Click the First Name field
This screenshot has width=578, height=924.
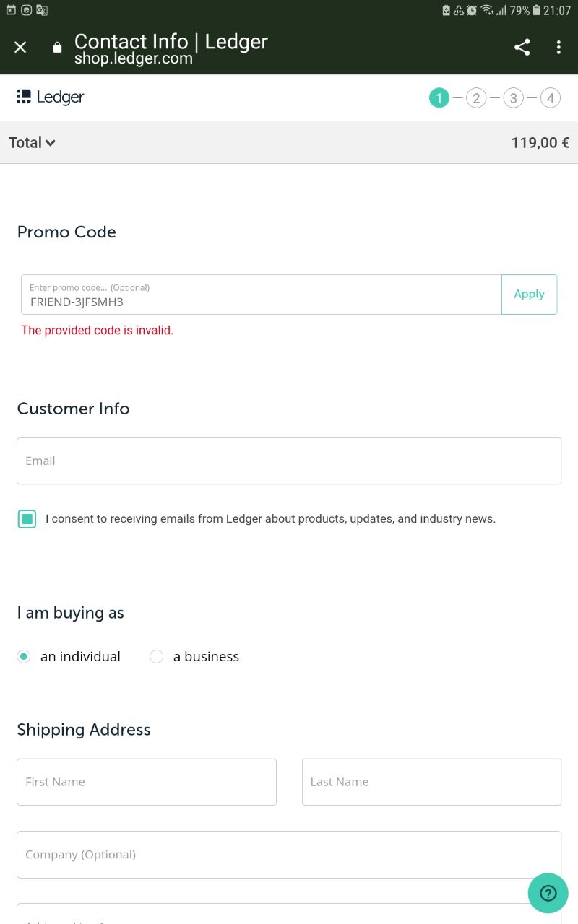click(x=147, y=782)
